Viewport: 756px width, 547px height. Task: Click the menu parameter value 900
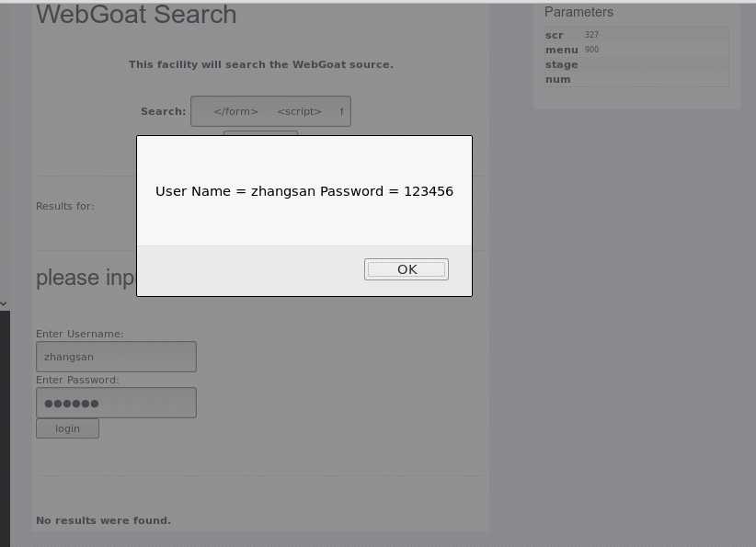(x=591, y=50)
